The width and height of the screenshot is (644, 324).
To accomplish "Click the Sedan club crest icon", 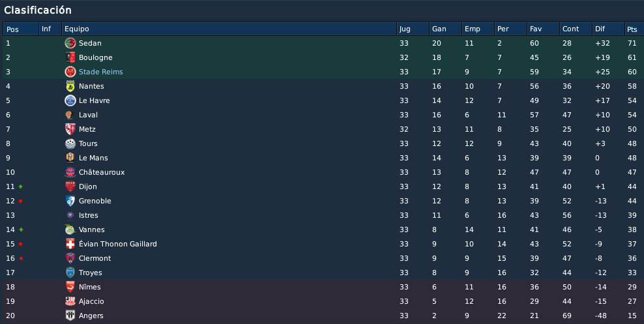I will point(70,43).
